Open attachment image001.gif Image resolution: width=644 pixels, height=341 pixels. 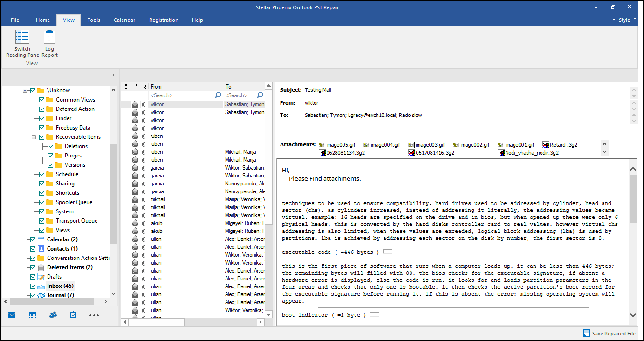516,145
